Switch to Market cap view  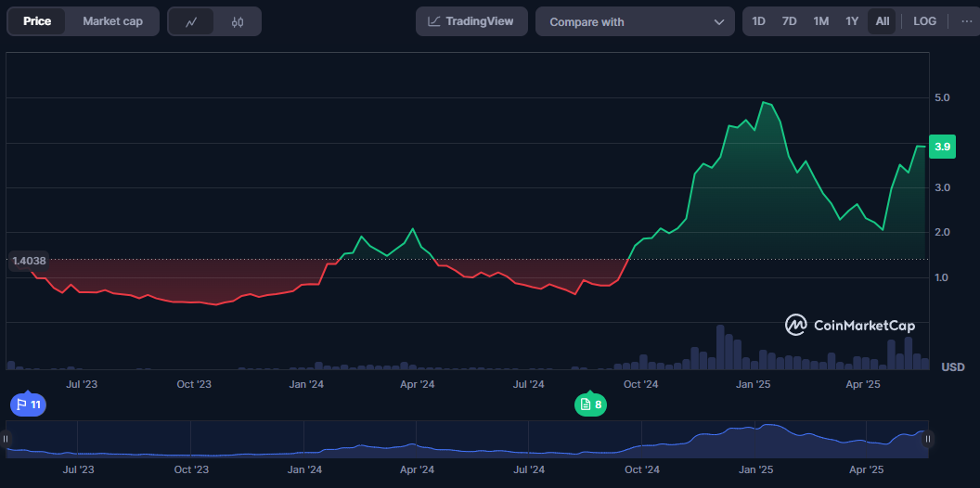112,21
